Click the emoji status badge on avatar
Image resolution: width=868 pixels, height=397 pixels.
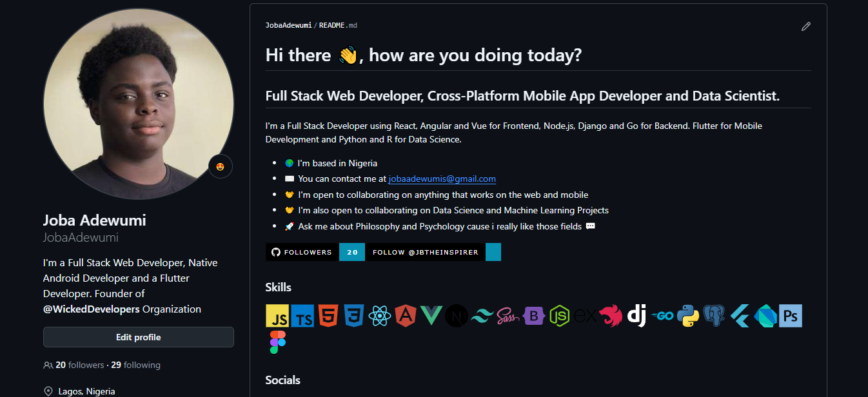coord(221,167)
